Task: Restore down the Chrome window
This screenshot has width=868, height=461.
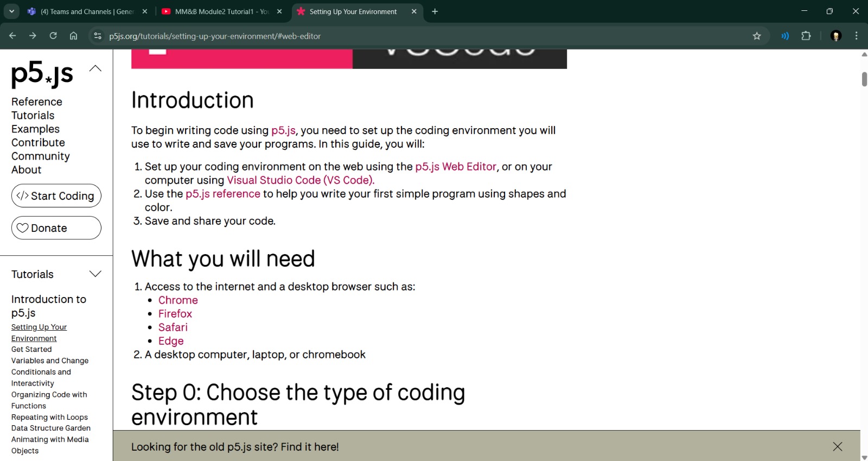Action: (x=829, y=11)
